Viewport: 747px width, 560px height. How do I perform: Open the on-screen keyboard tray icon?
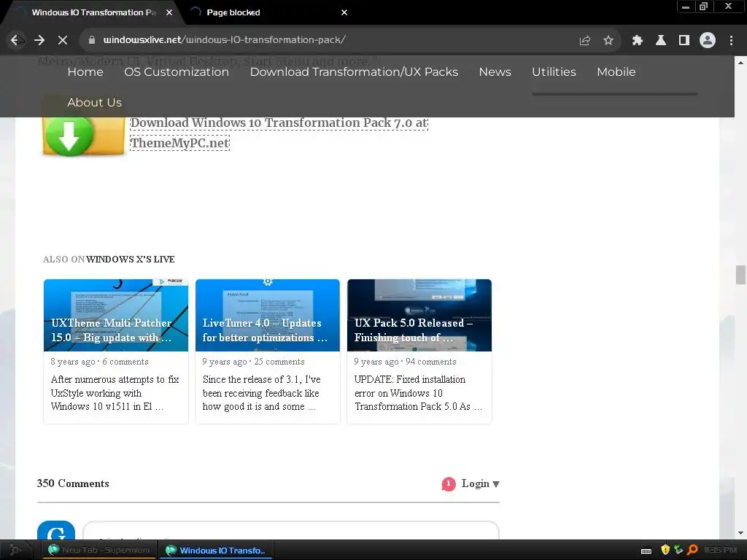tap(646, 551)
